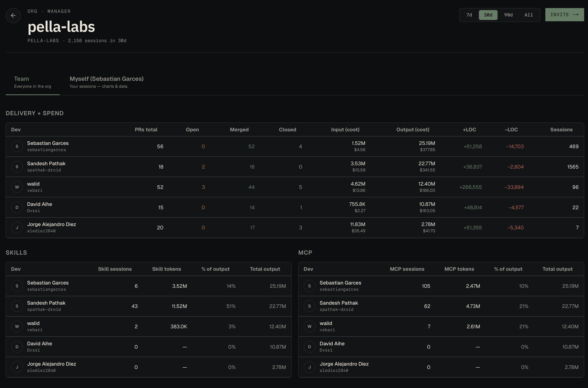Click Sandesh's 4.73M MCP tokens value
The width and height of the screenshot is (588, 388).
tap(473, 306)
